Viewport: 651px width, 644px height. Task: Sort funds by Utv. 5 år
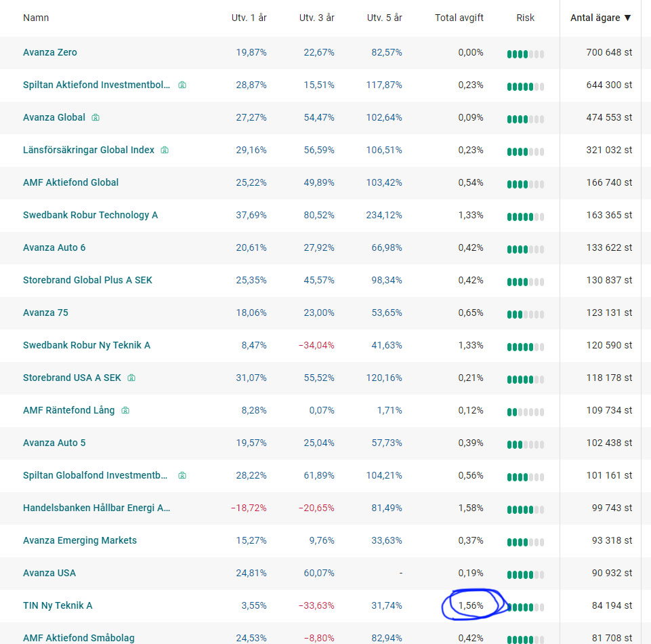tap(384, 18)
